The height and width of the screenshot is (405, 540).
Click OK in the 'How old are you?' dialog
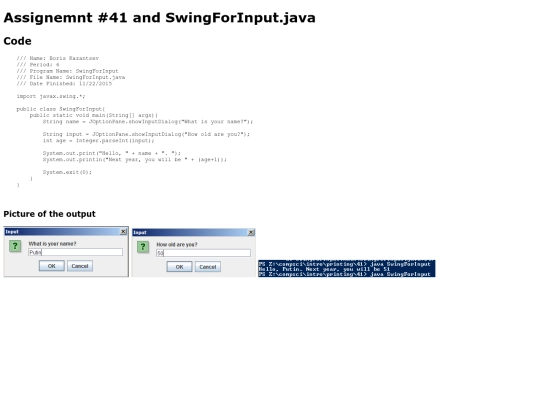click(179, 267)
